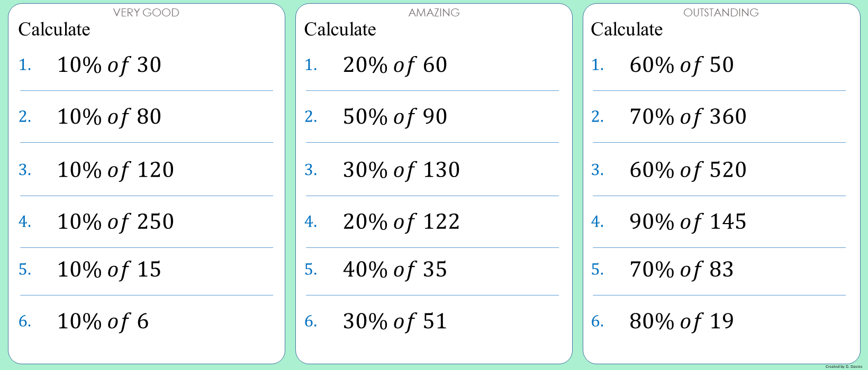Click the problem 50% of 90
The width and height of the screenshot is (868, 370).
click(395, 117)
